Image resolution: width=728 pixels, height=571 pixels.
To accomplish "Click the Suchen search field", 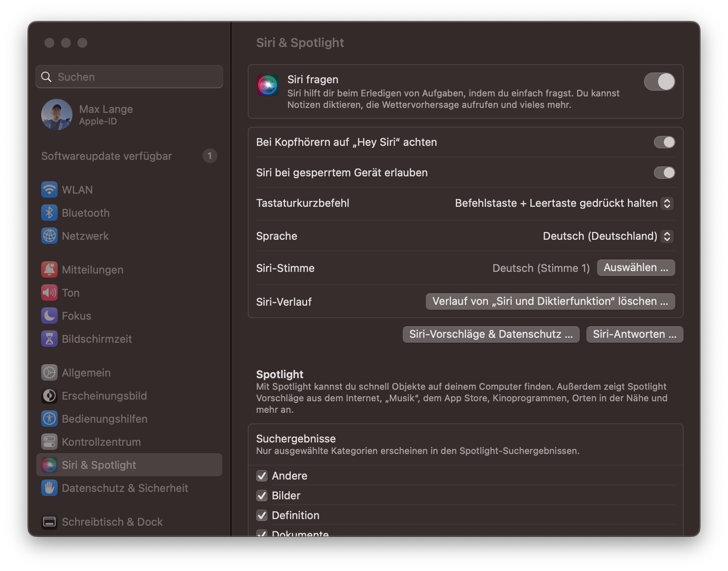I will (x=129, y=77).
